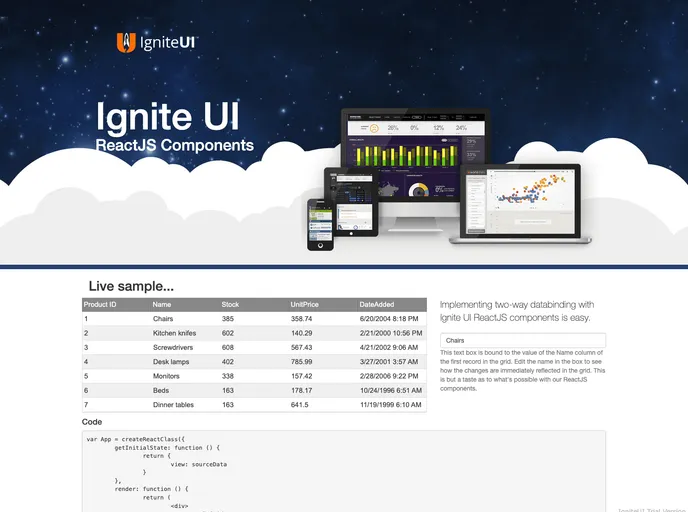Image resolution: width=688 pixels, height=512 pixels.
Task: Click unit price 567.43
Action: pyautogui.click(x=301, y=347)
